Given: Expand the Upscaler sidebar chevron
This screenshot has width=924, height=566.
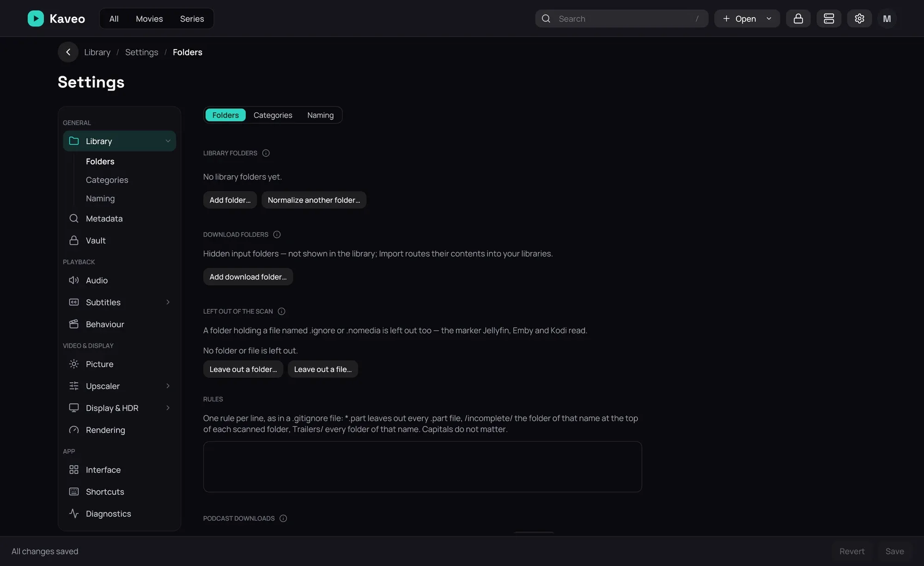Looking at the screenshot, I should 168,386.
